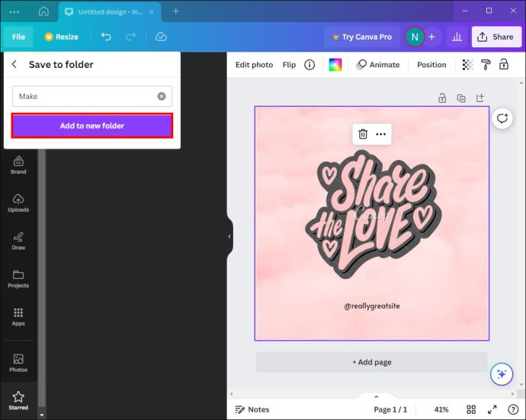Open the rainbow color swatch picker

(x=335, y=64)
